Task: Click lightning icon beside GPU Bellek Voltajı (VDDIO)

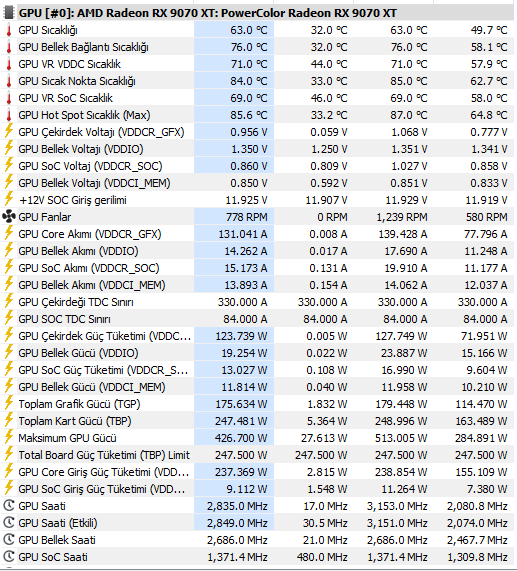Action: click(x=9, y=148)
